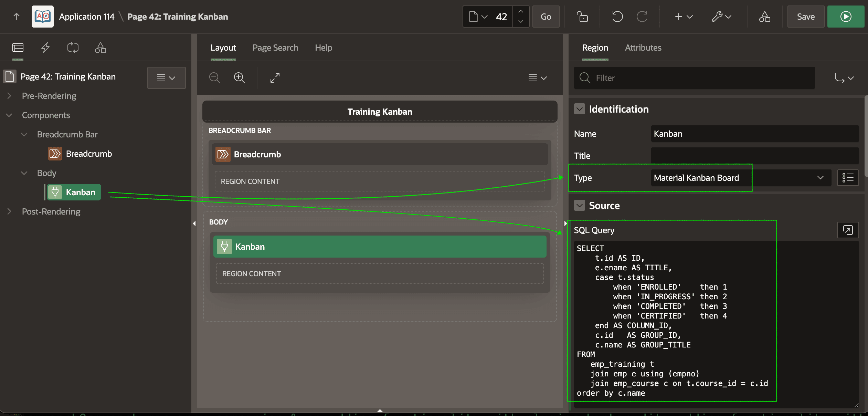Redo the last change
The width and height of the screenshot is (868, 416).
click(642, 17)
